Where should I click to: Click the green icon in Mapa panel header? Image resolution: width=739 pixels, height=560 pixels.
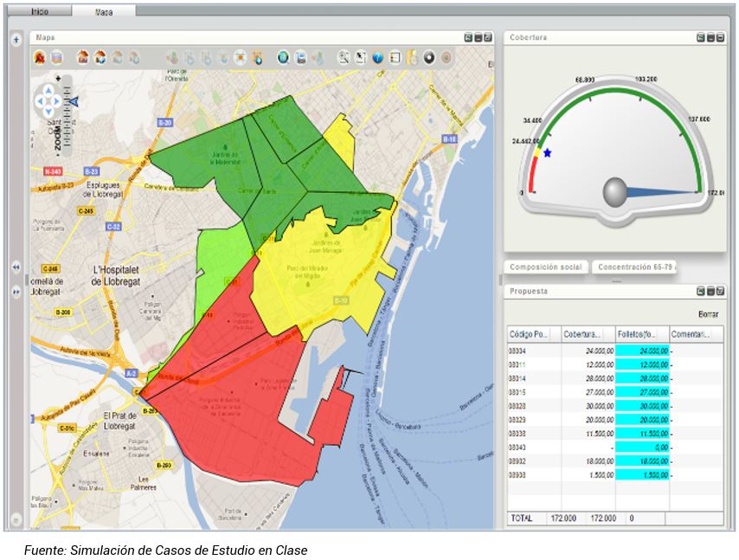(468, 38)
